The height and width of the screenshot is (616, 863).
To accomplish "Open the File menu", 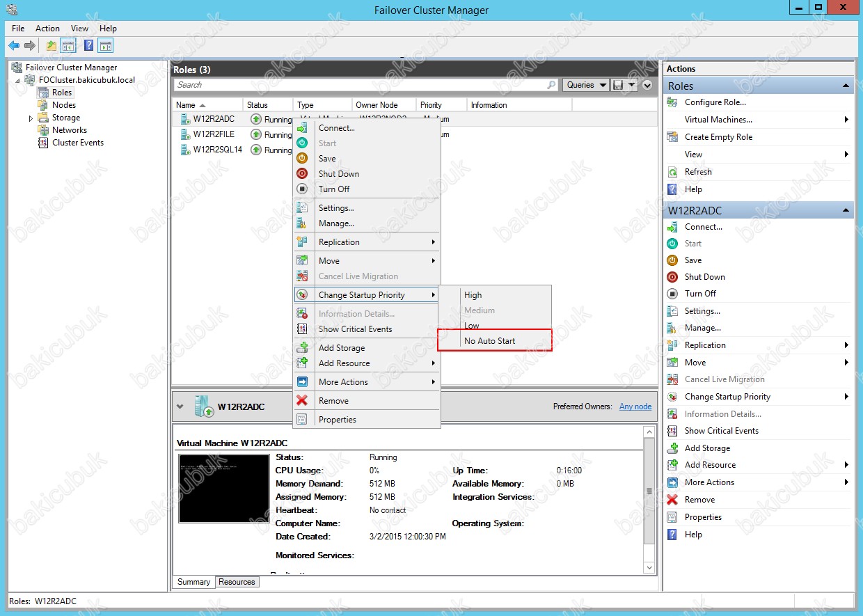I will coord(18,29).
